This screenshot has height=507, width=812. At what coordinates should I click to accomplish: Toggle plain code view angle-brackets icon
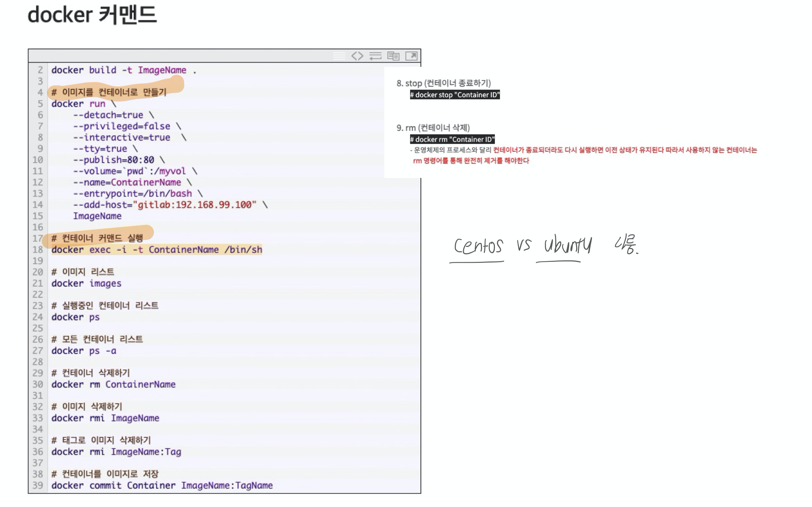[x=357, y=56]
